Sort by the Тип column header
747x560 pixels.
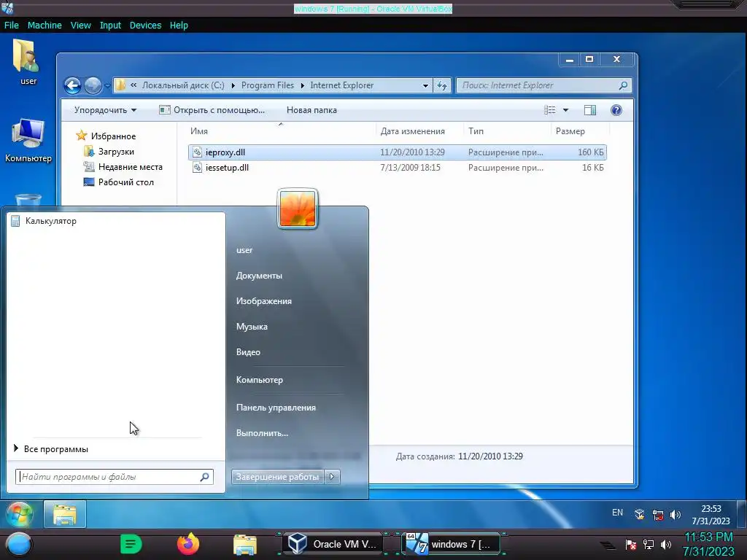476,131
